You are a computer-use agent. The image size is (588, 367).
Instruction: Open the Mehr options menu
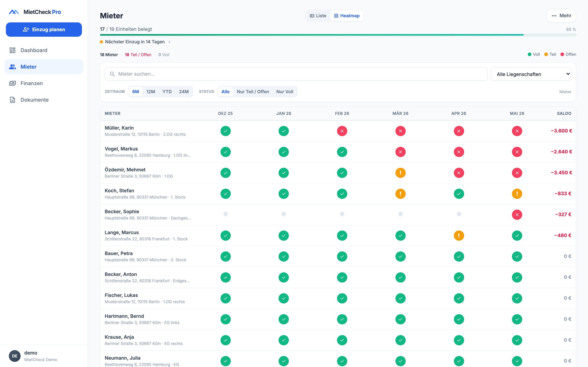coord(561,16)
